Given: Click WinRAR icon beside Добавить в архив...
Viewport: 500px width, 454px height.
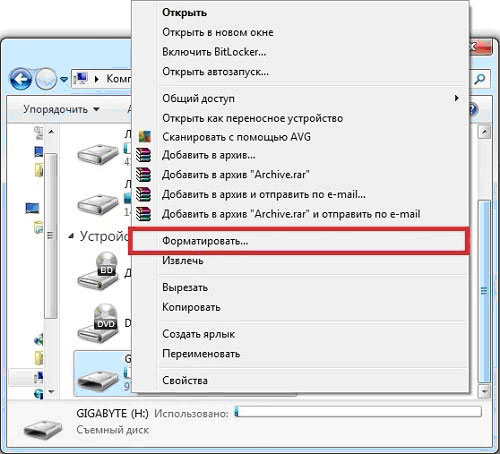Looking at the screenshot, I should [144, 155].
